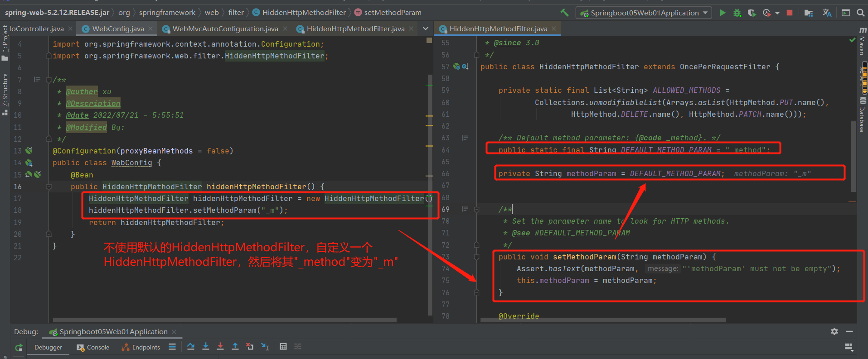This screenshot has height=359, width=868.
Task: Open debug panel settings gear
Action: point(834,331)
